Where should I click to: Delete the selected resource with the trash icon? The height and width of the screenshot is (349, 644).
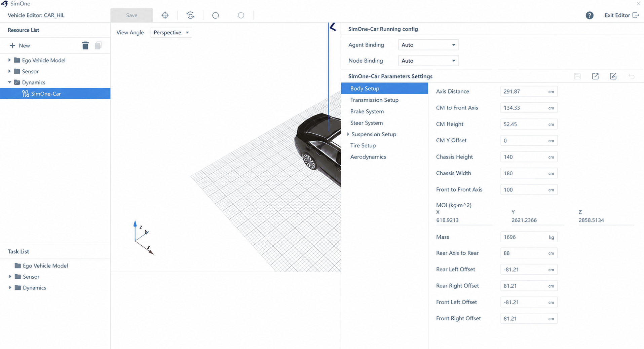click(85, 45)
